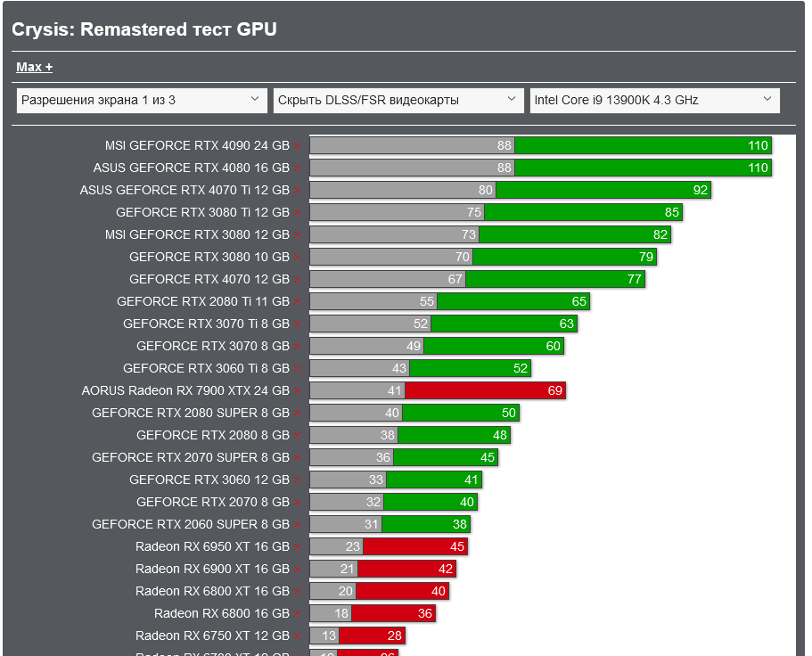
Task: Remove GEFORCE RTX 2080 SUPER 8 GB row
Action: tap(297, 414)
